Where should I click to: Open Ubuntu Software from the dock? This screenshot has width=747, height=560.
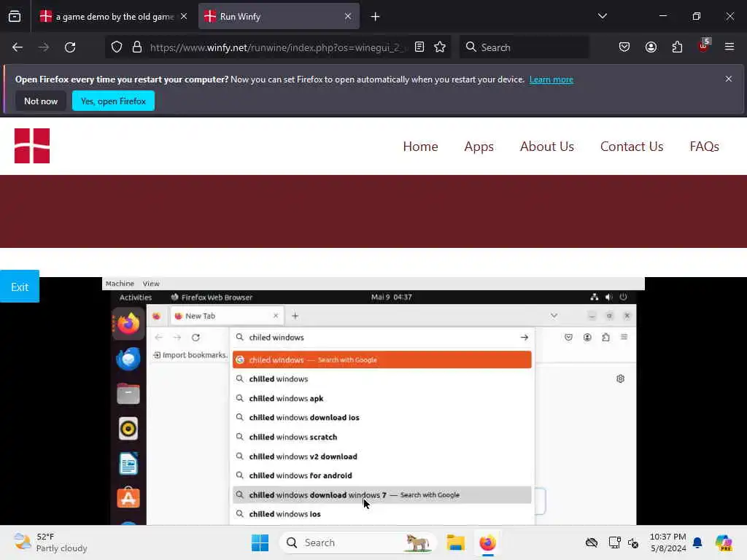click(x=128, y=498)
